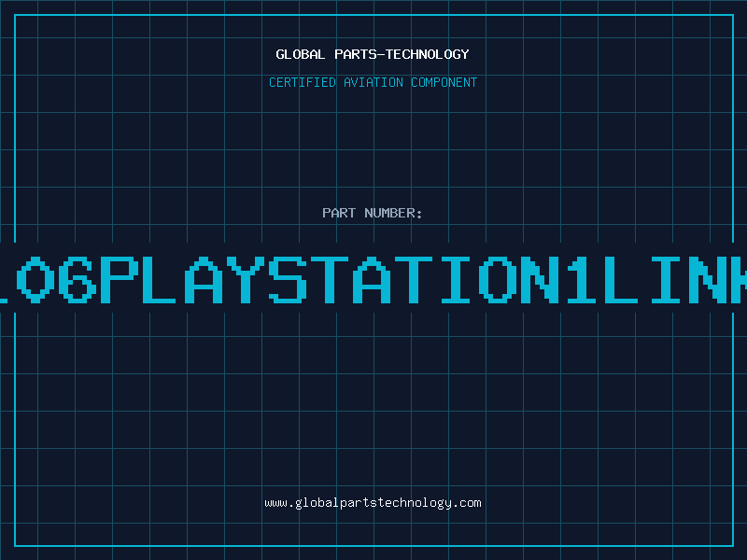Click the letters TION in PLAYSTATION
Viewport: 747px width, 560px height.
(477, 280)
